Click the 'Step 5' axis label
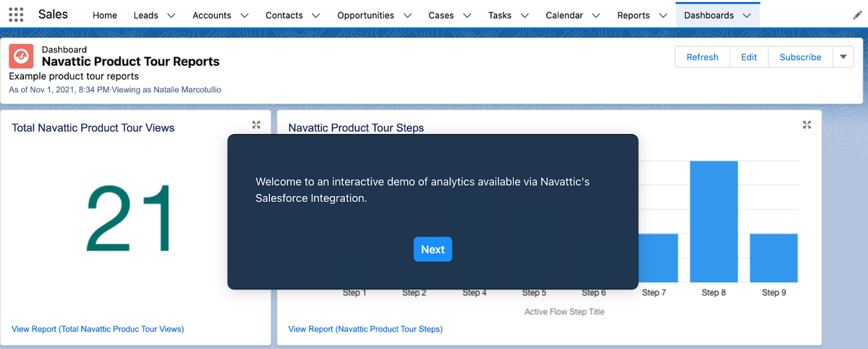The width and height of the screenshot is (868, 349). pos(534,293)
